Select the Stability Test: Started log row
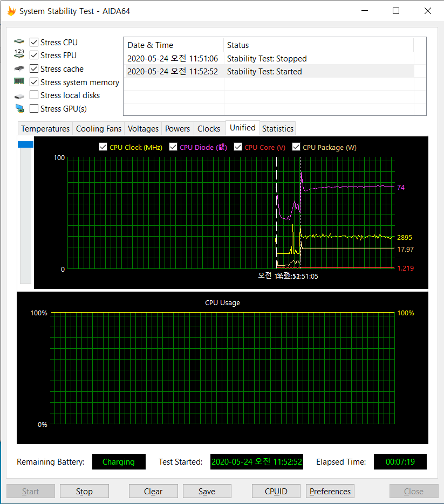The image size is (444, 504). tap(269, 71)
